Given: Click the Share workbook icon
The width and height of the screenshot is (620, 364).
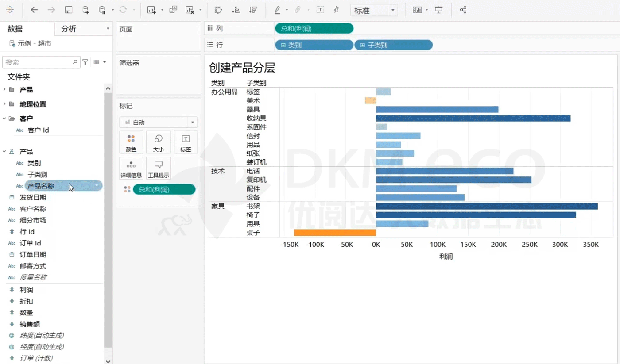Looking at the screenshot, I should click(x=463, y=10).
